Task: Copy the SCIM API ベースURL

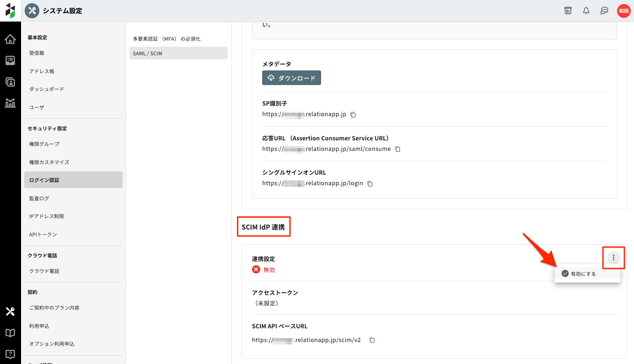Action: (372, 340)
